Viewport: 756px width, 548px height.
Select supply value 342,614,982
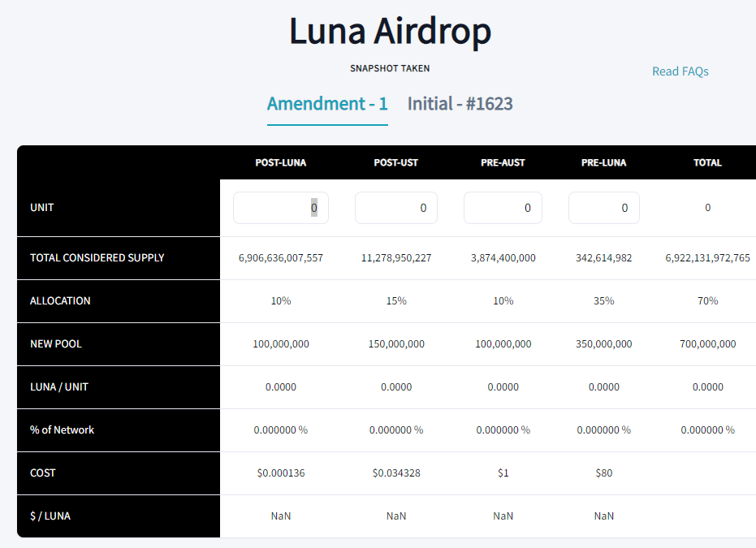[x=603, y=258]
